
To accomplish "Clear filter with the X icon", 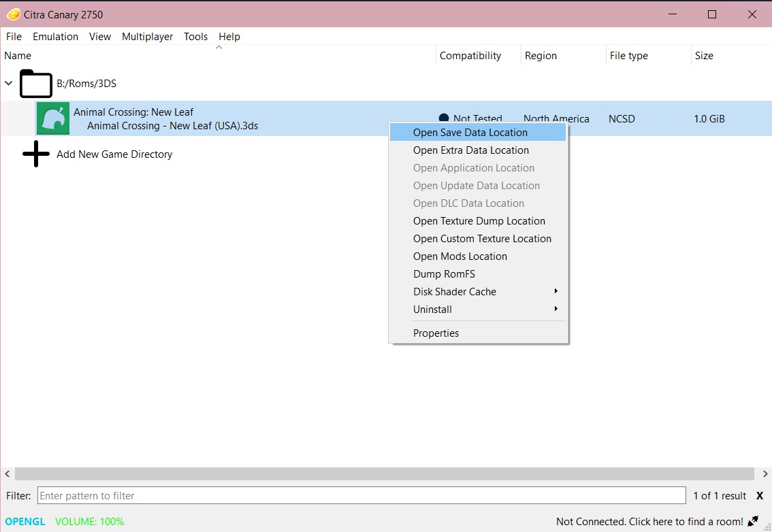I will click(760, 496).
